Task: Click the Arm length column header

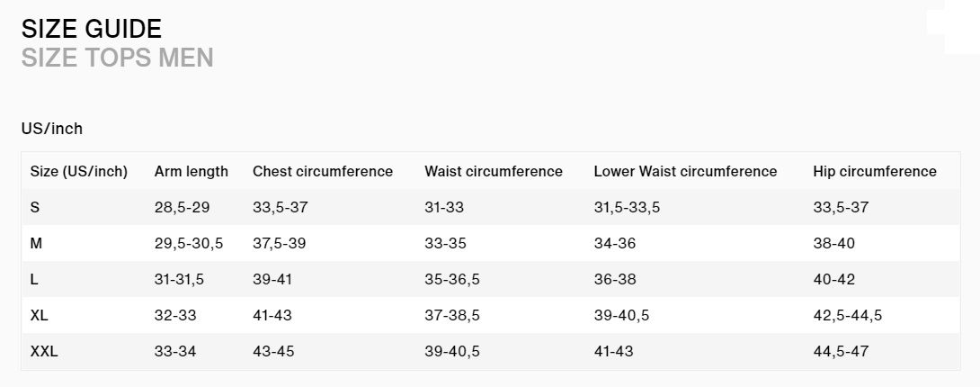Action: coord(192,171)
